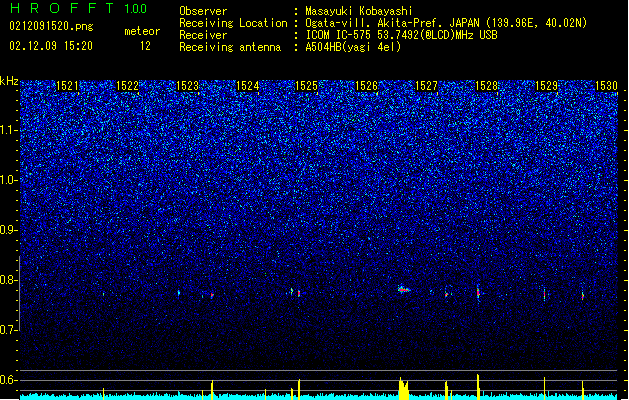The width and height of the screenshot is (629, 400).
Task: Click the file name 0212091520.png
Action: tap(51, 27)
